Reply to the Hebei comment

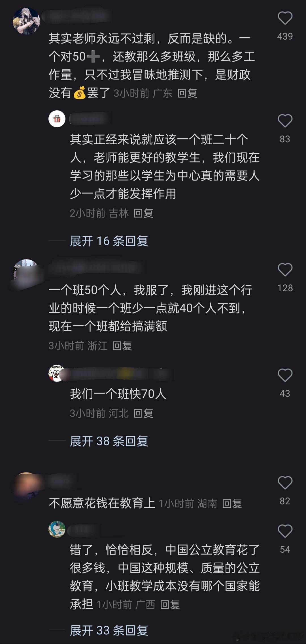coord(143,414)
